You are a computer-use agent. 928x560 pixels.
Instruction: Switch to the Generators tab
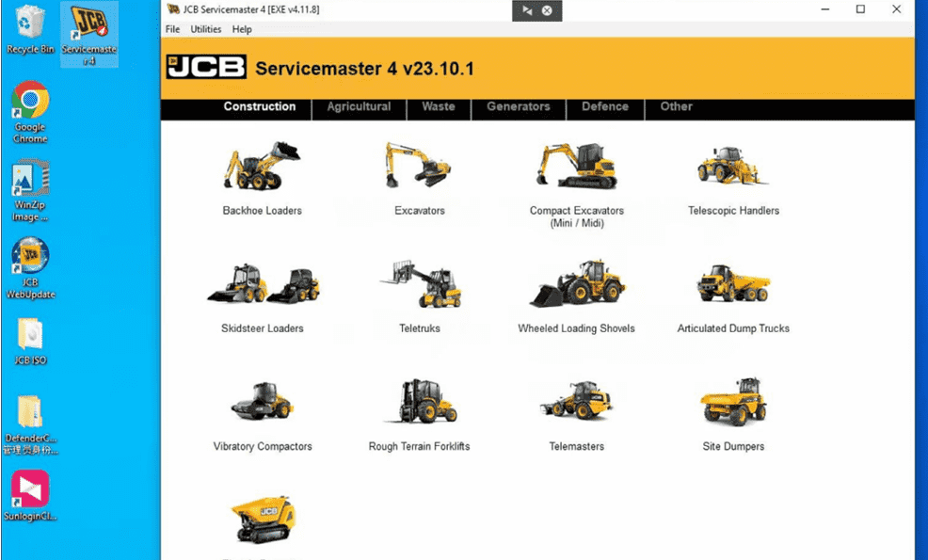click(519, 106)
